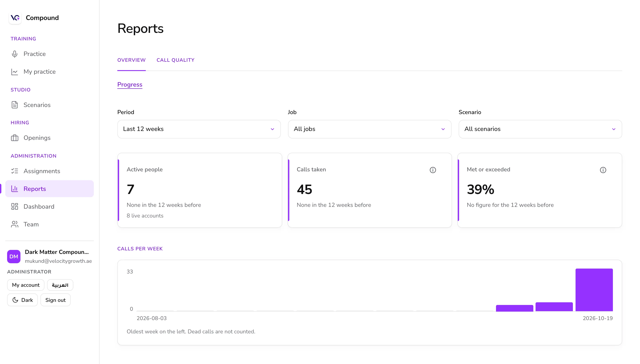Click the Met or exceeded value 39%
640x364 pixels.
click(481, 190)
